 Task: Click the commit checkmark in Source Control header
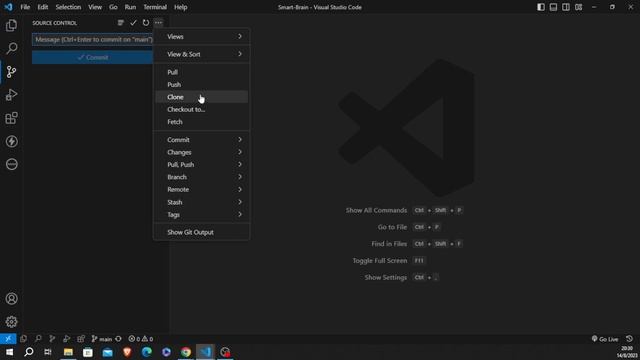pos(133,23)
